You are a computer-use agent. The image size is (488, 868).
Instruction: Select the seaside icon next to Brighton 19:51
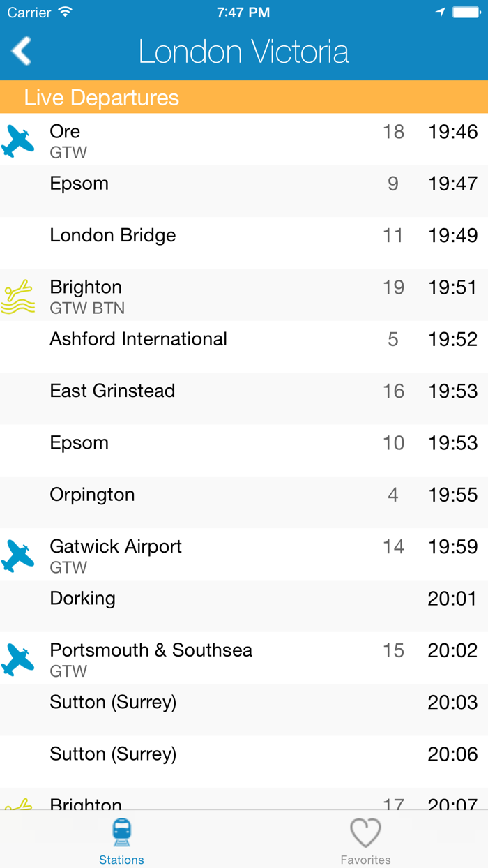[18, 296]
